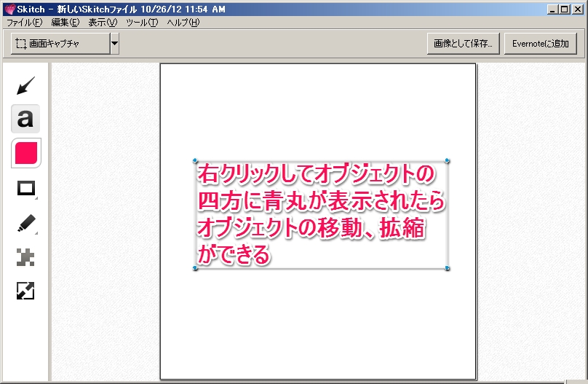Click Evernoteに追加 button
This screenshot has width=588, height=384.
click(541, 44)
